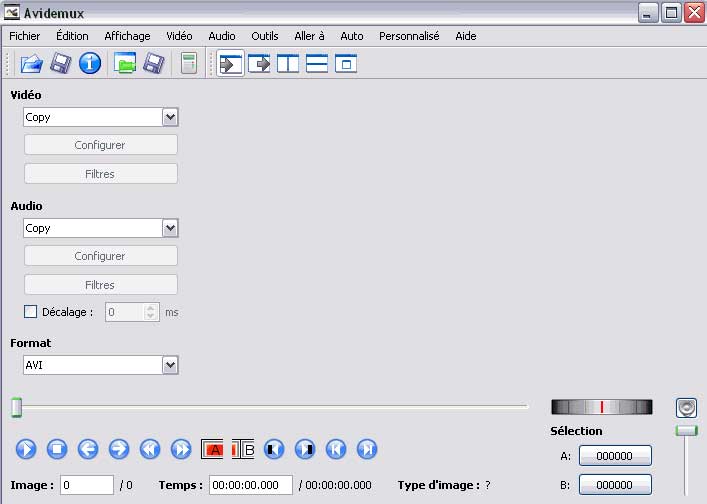Open the Personnalisé menu
707x504 pixels.
409,36
